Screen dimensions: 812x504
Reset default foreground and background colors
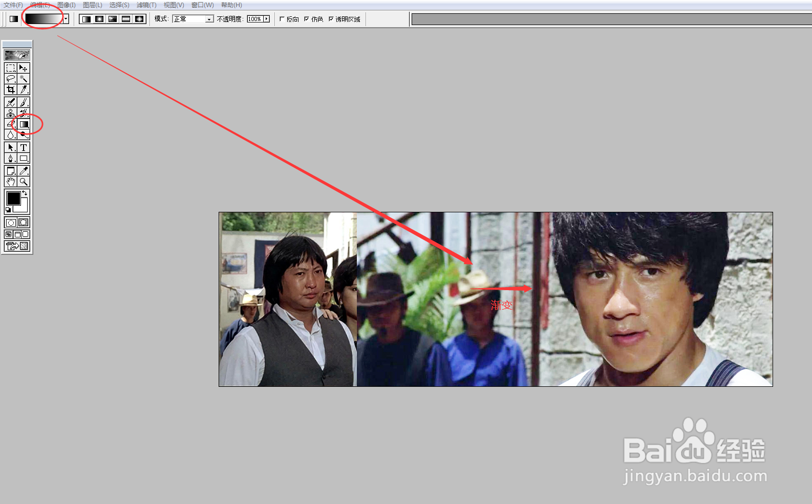click(x=8, y=210)
